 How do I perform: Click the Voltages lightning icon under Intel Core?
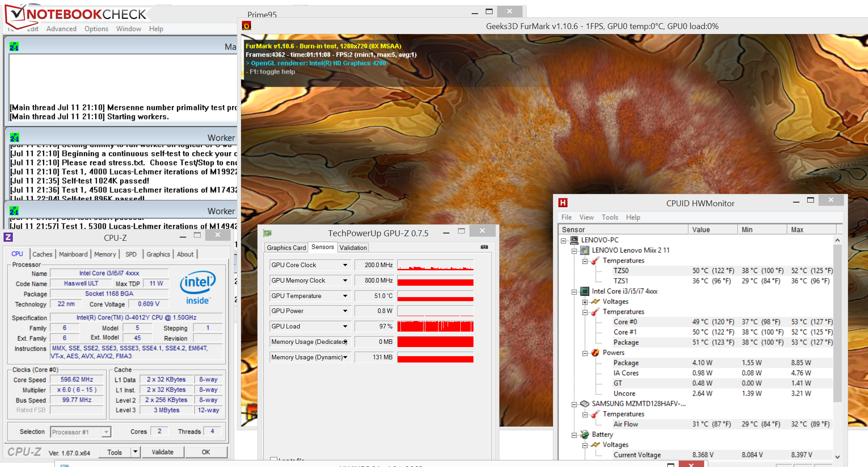(x=596, y=301)
